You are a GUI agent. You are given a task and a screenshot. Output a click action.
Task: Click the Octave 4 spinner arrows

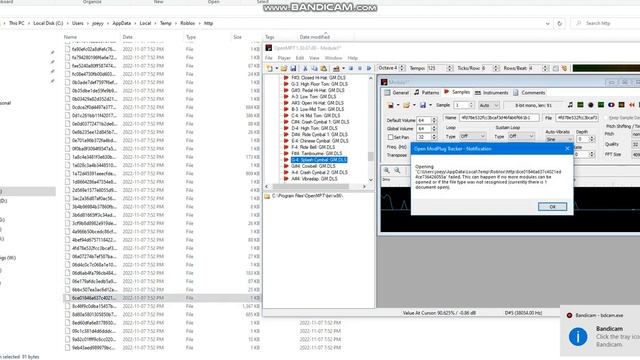click(x=402, y=68)
